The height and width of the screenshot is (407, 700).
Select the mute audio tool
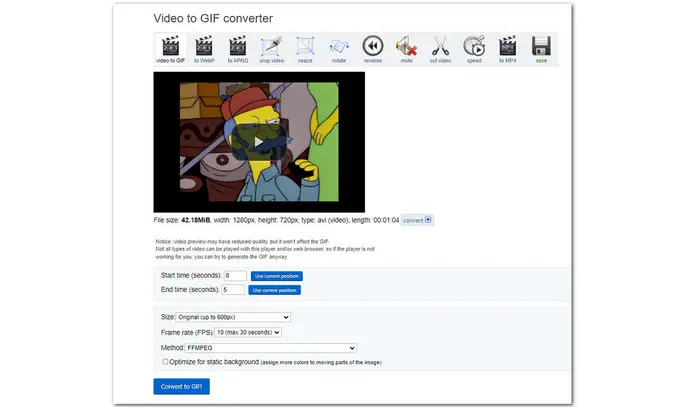[x=406, y=49]
